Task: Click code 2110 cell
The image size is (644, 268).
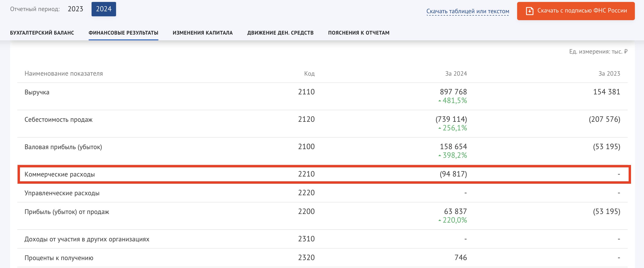Action: (306, 92)
